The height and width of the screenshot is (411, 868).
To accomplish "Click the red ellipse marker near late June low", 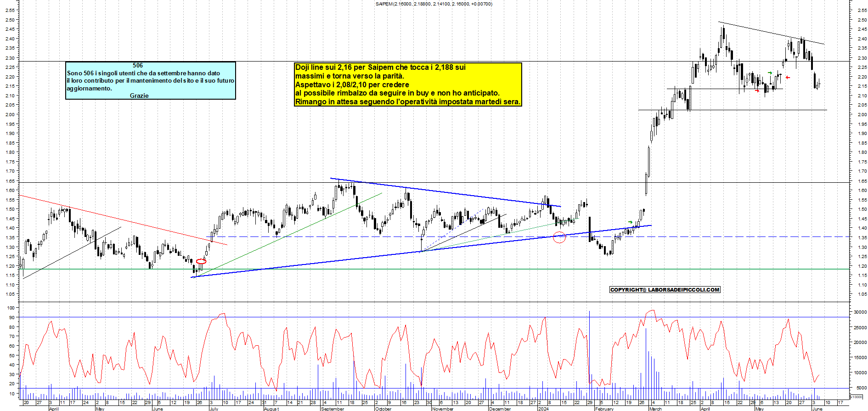I will coord(201,261).
